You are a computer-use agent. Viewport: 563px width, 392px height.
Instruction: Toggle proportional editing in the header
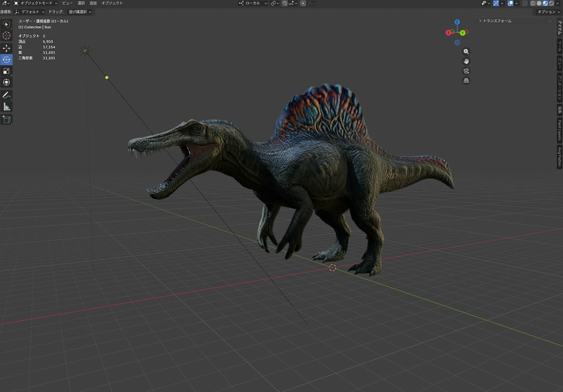pyautogui.click(x=303, y=3)
